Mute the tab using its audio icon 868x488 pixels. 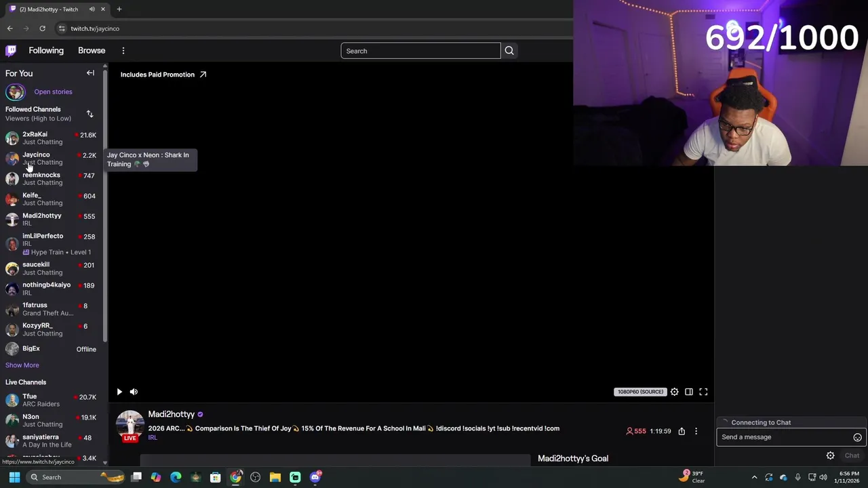tap(93, 9)
